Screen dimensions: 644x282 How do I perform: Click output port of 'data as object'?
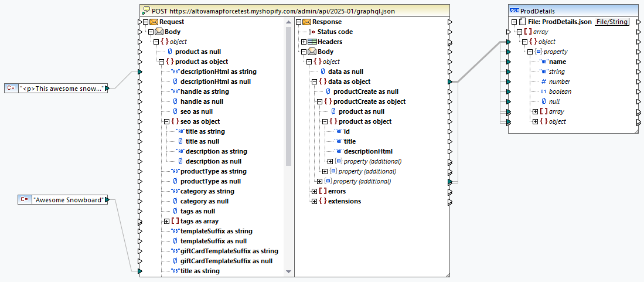(x=449, y=81)
